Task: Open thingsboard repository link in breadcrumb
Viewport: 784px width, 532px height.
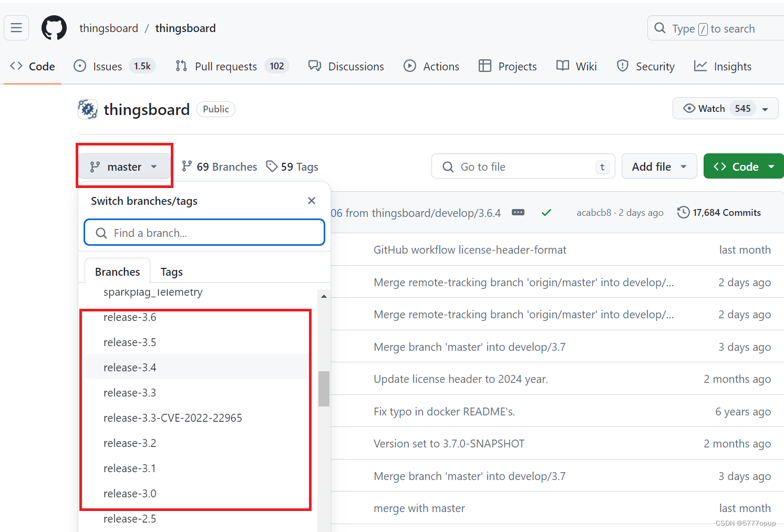Action: coord(185,28)
